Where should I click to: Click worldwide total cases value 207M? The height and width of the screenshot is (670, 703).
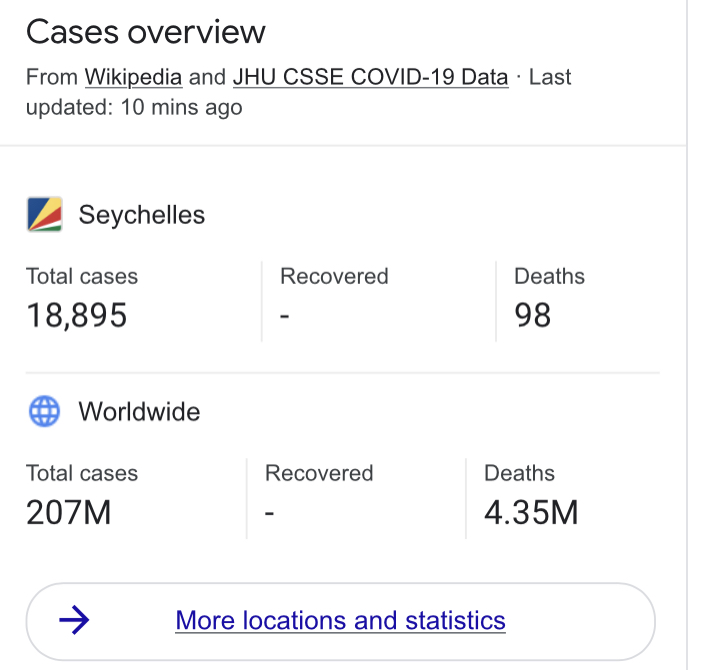[x=68, y=513]
